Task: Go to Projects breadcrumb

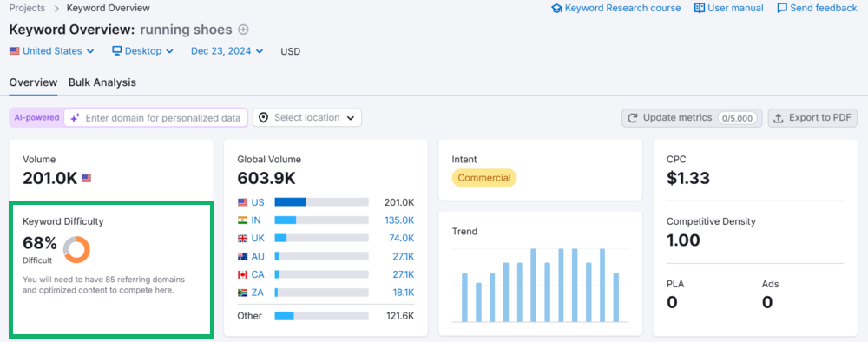Action: [x=27, y=8]
